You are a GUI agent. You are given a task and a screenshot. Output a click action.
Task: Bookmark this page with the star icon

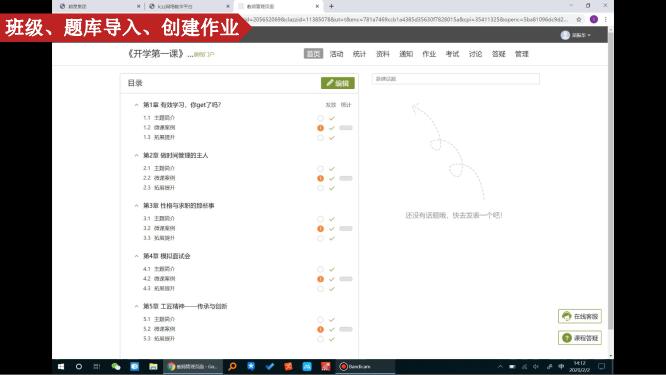coord(579,20)
